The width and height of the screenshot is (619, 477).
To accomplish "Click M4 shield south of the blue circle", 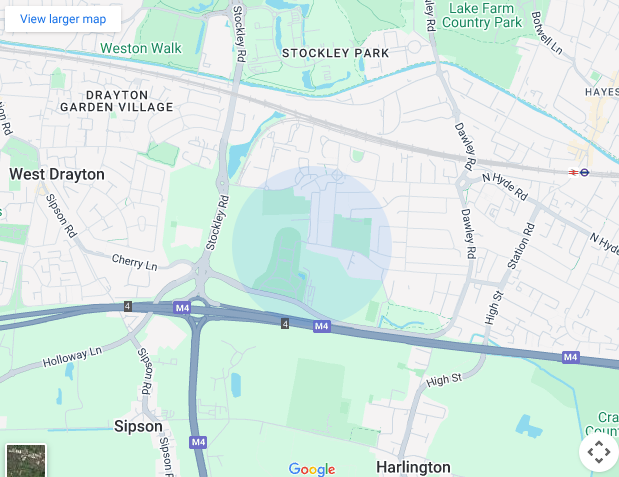I will coord(322,326).
